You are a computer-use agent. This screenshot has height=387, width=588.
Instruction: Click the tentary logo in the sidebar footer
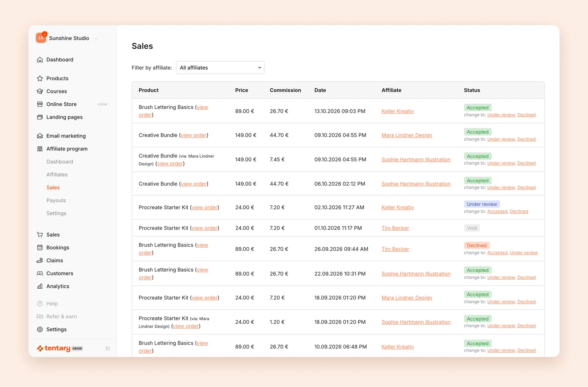(x=54, y=348)
